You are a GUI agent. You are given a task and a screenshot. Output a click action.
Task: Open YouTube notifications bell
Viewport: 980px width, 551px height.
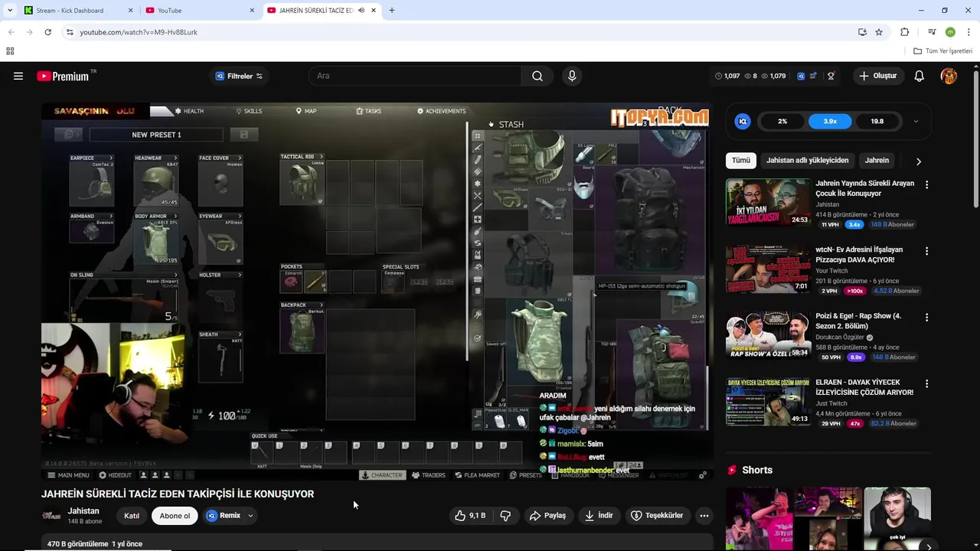pyautogui.click(x=920, y=76)
